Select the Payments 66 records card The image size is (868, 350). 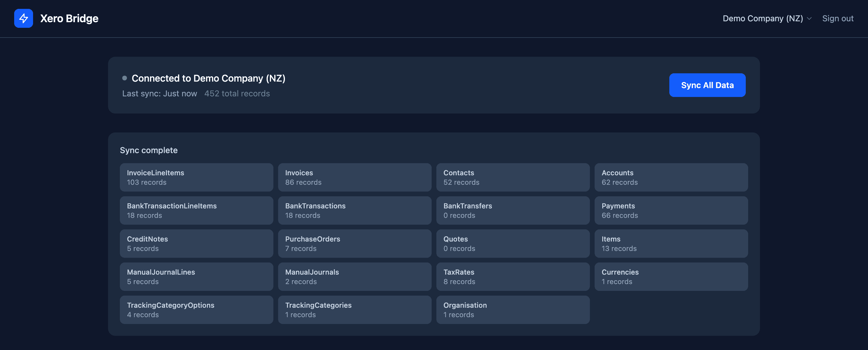(x=671, y=210)
